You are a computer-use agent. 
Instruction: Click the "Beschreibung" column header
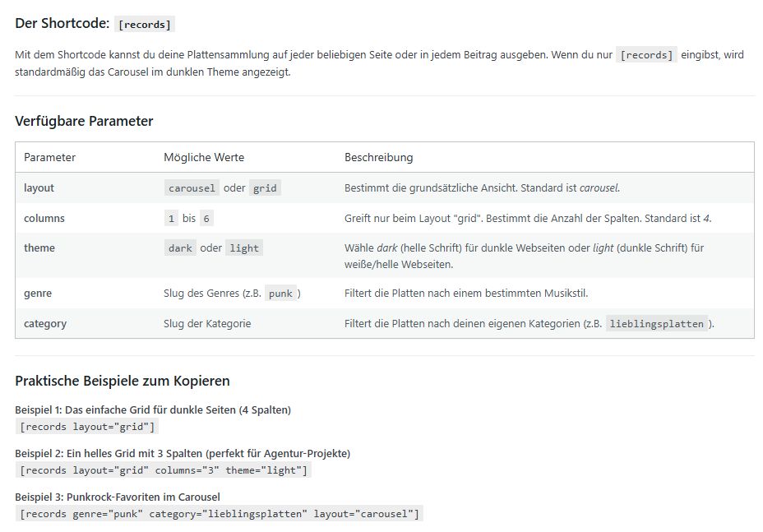378,157
